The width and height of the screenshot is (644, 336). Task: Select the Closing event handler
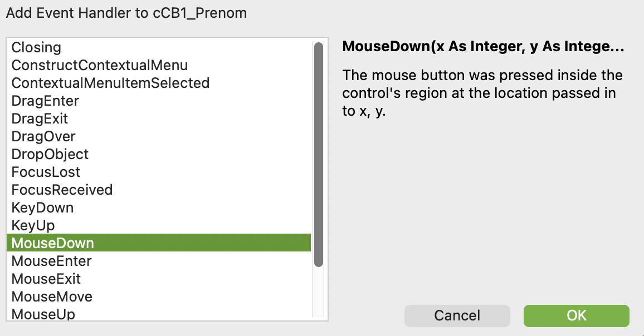[36, 48]
